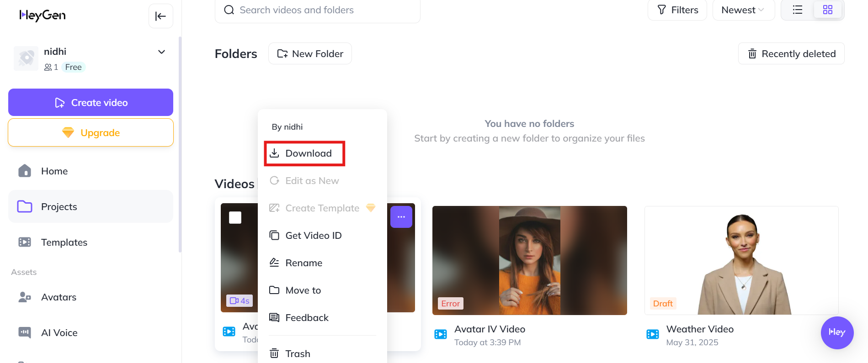The width and height of the screenshot is (868, 363).
Task: Click the Draft badge on Weather Video
Action: coord(663,304)
